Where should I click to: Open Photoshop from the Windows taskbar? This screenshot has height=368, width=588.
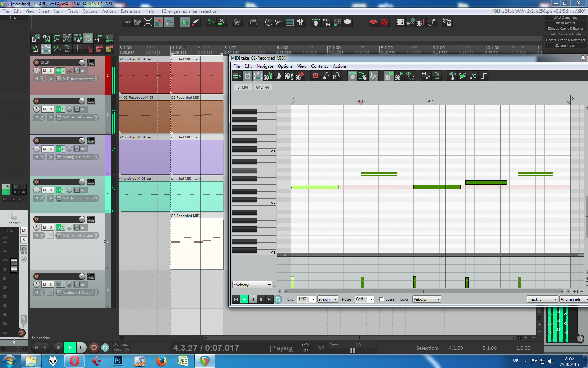(x=118, y=361)
